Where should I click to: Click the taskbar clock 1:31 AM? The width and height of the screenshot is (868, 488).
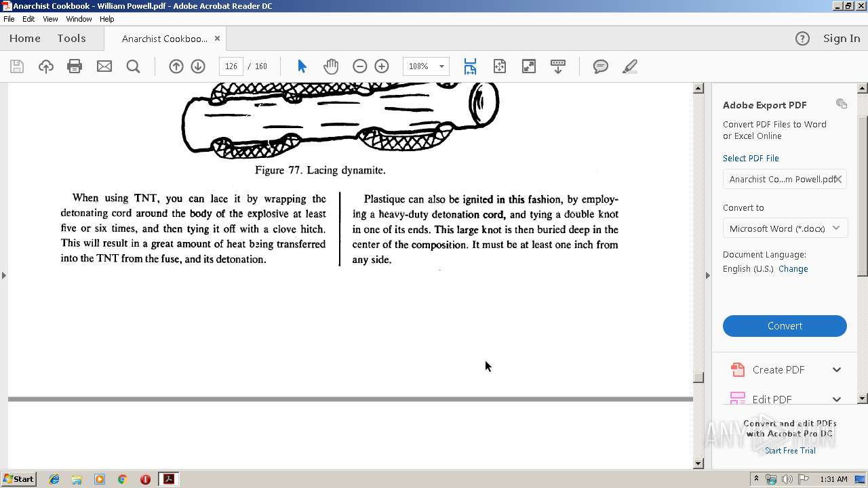pos(833,479)
